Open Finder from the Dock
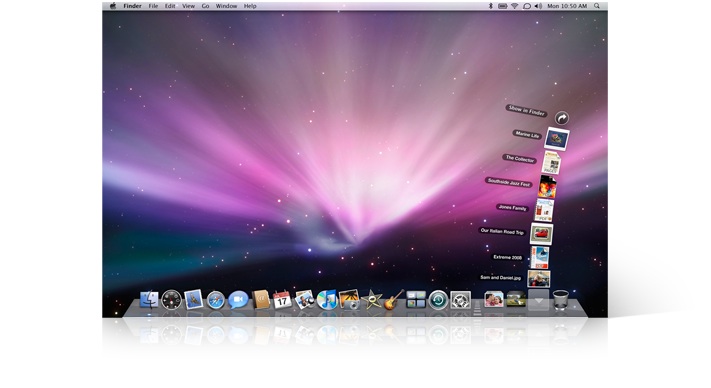The width and height of the screenshot is (711, 388). click(x=149, y=300)
